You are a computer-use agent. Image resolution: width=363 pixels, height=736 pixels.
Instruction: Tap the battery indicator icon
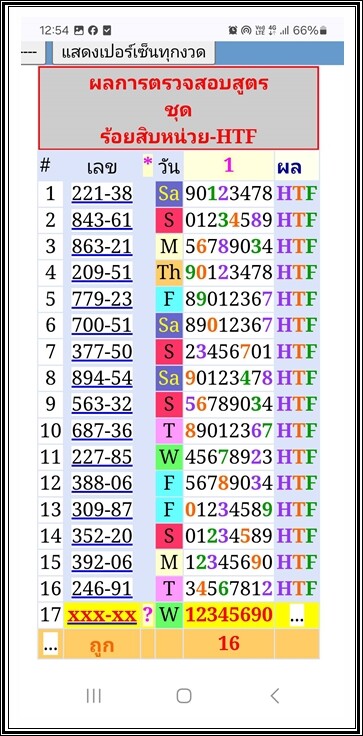click(323, 31)
